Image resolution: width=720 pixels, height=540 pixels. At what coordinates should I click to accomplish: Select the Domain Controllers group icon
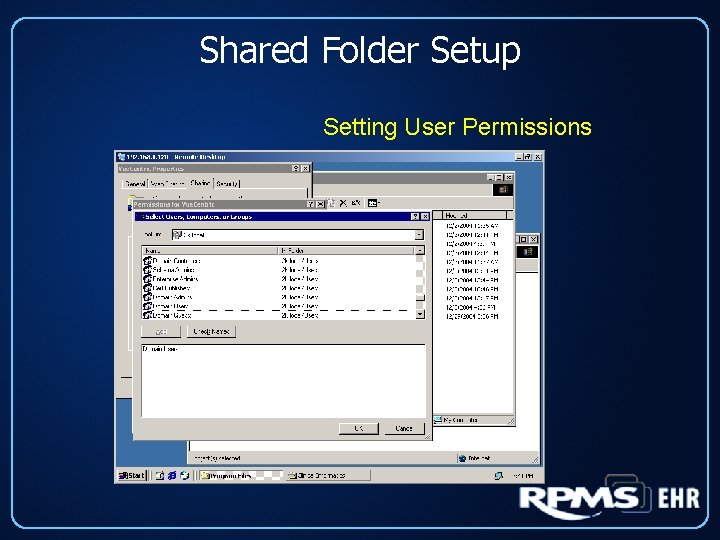coord(147,261)
